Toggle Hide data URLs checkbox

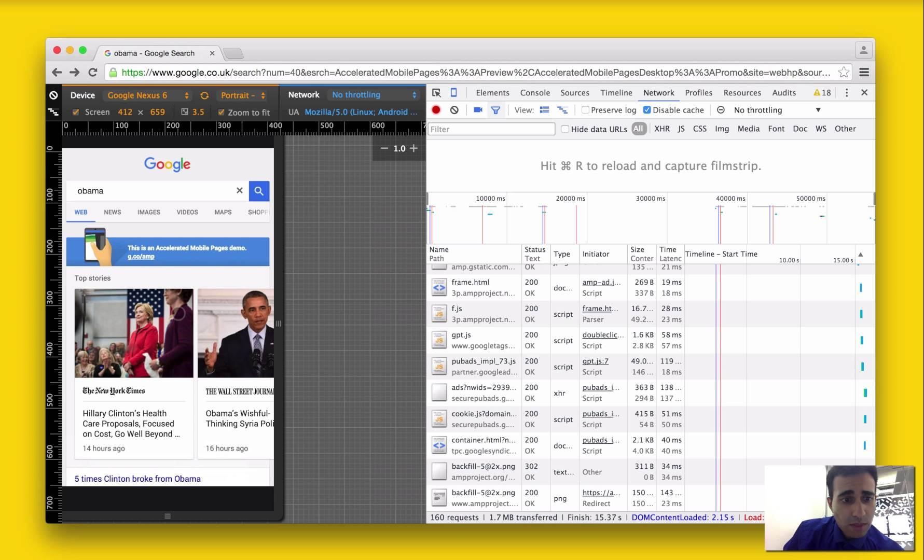565,129
